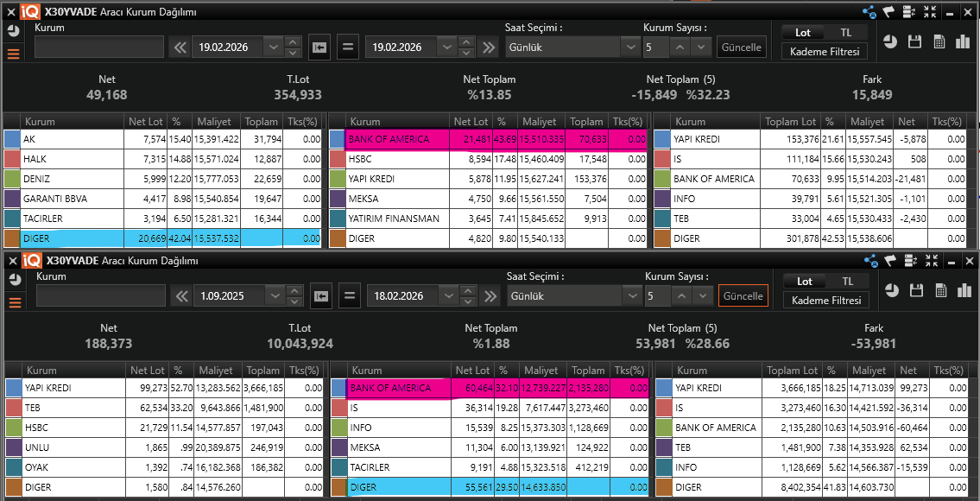Click the pie chart icon near save icon
Viewport: 980px width, 501px height.
click(890, 41)
